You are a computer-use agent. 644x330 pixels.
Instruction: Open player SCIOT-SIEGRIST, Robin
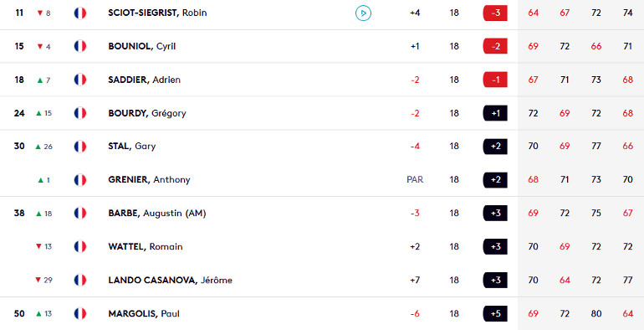coord(157,13)
